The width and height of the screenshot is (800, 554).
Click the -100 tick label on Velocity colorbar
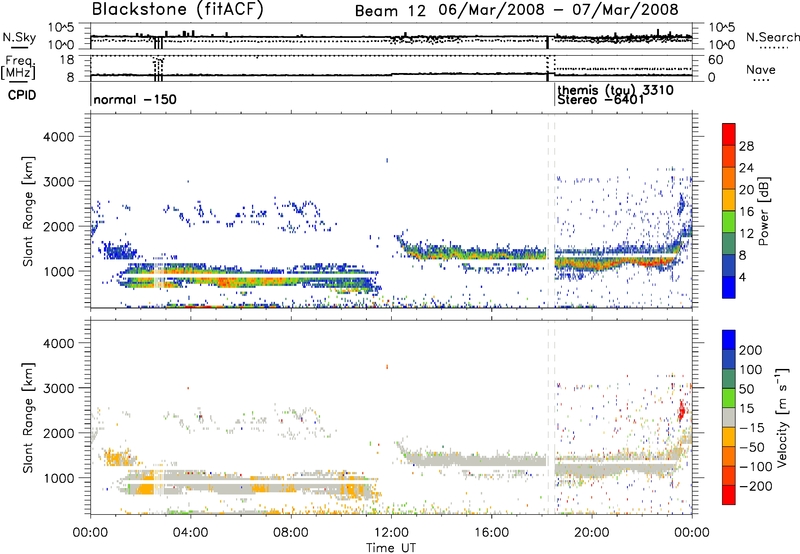click(x=755, y=467)
